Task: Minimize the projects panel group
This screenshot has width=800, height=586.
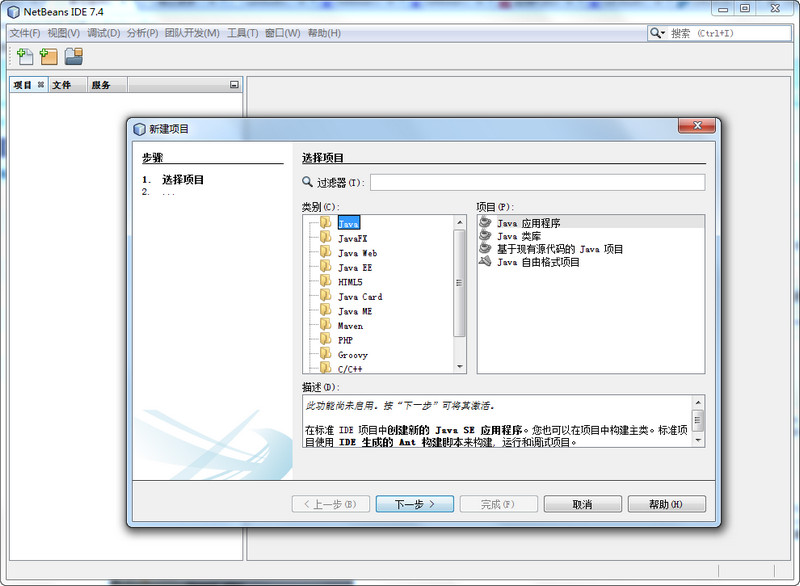Action: coord(234,85)
